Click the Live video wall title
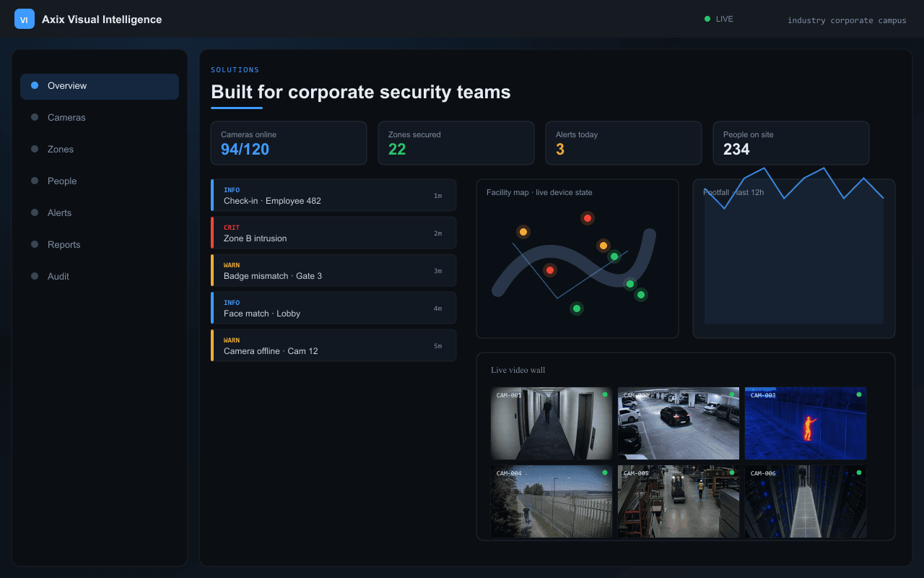Image resolution: width=924 pixels, height=578 pixels. pyautogui.click(x=518, y=370)
